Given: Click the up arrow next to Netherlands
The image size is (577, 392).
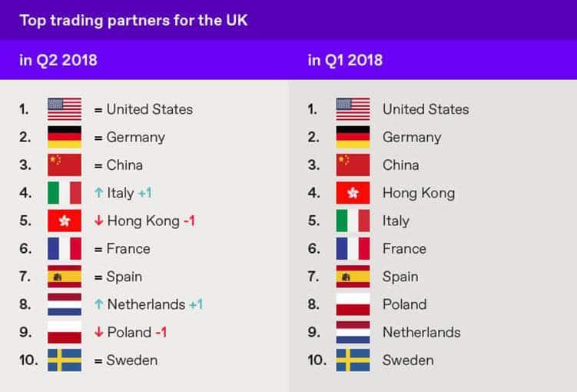Looking at the screenshot, I should [98, 304].
